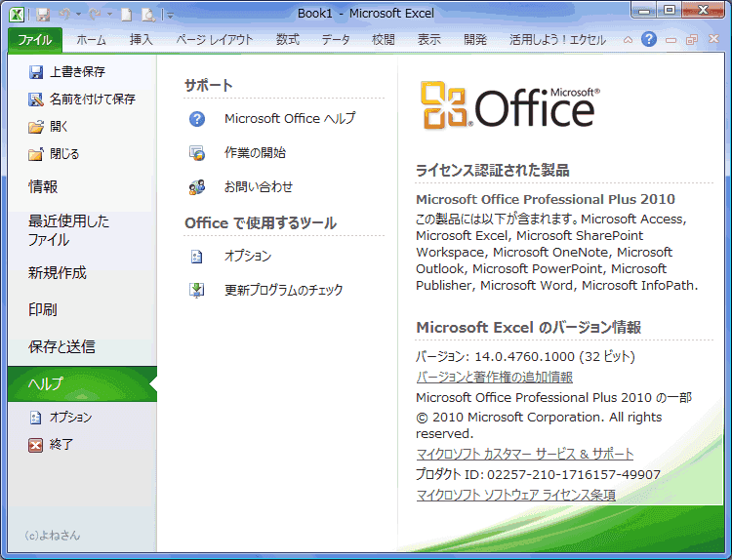732x560 pixels.
Task: Minimize the workbook window in the ribbon bar
Action: (x=671, y=40)
